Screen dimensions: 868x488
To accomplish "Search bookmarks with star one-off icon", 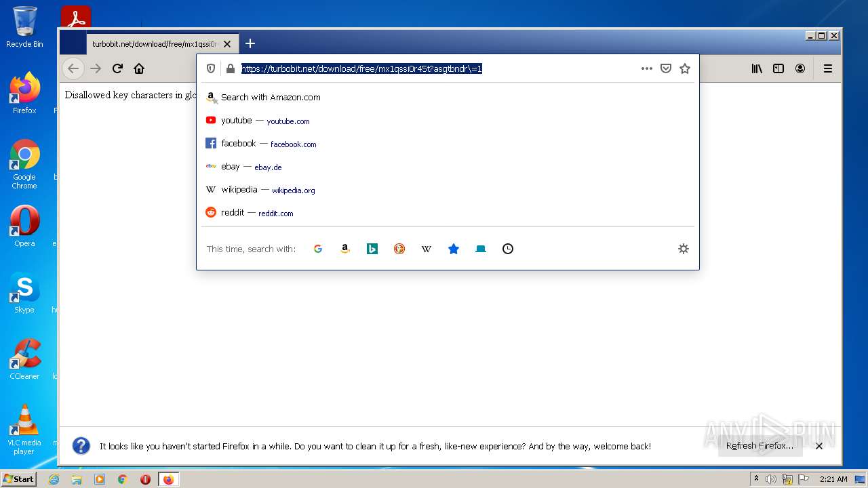I will [x=454, y=249].
